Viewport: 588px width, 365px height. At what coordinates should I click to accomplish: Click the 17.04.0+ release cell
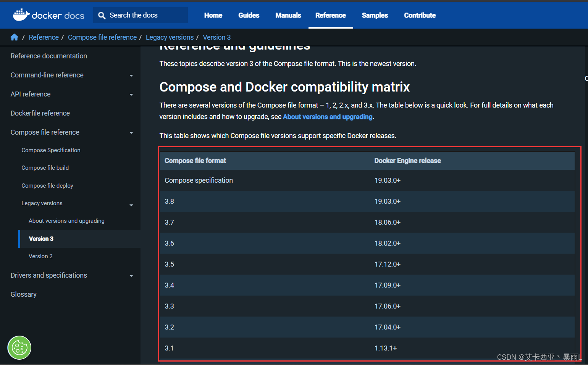tap(388, 327)
